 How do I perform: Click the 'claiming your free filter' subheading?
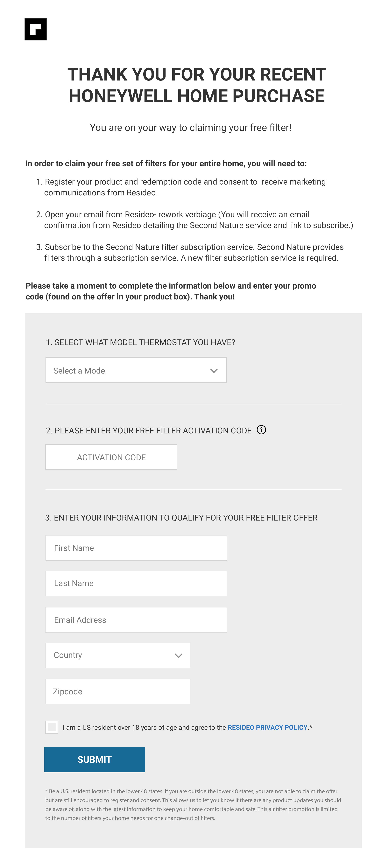pyautogui.click(x=190, y=128)
